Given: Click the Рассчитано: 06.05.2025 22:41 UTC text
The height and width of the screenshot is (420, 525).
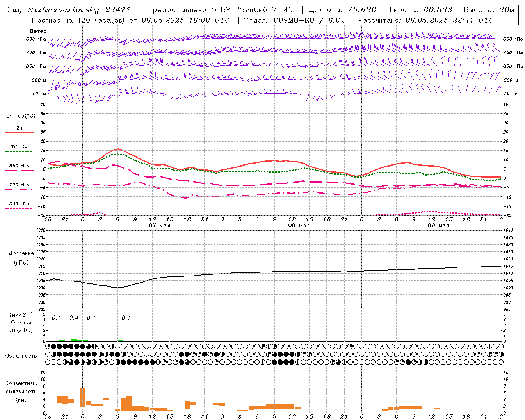Looking at the screenshot, I should click(426, 20).
